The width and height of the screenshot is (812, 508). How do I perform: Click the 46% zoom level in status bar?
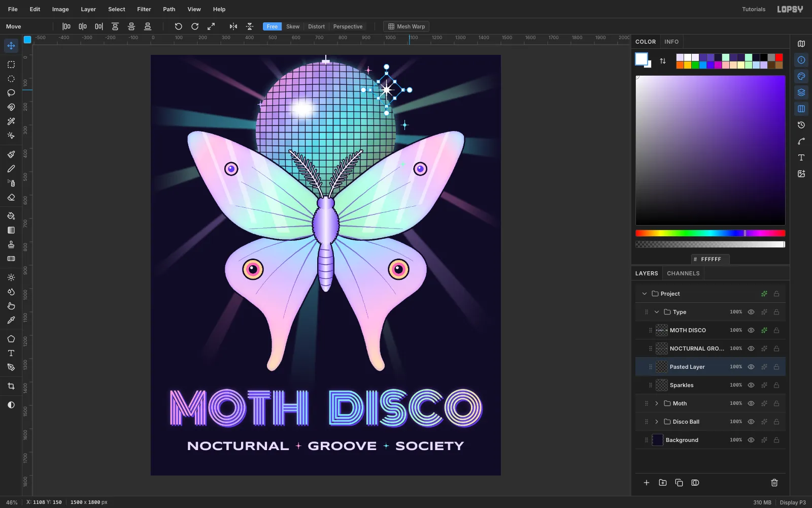click(12, 502)
